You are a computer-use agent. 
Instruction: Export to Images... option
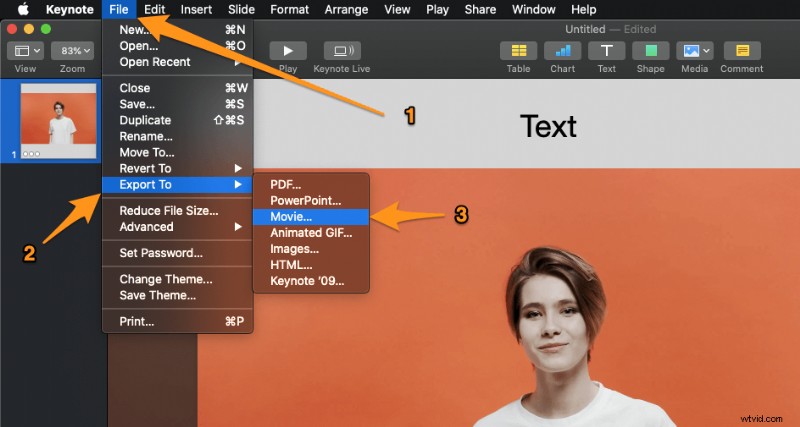[x=311, y=249]
